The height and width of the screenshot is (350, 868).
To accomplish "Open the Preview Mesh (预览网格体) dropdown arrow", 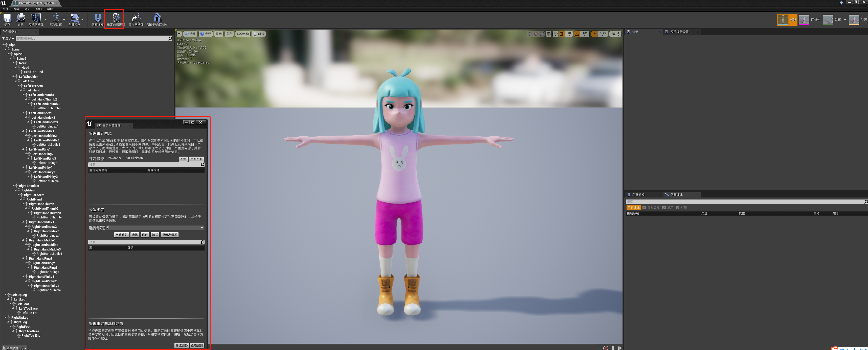I will coord(45,19).
